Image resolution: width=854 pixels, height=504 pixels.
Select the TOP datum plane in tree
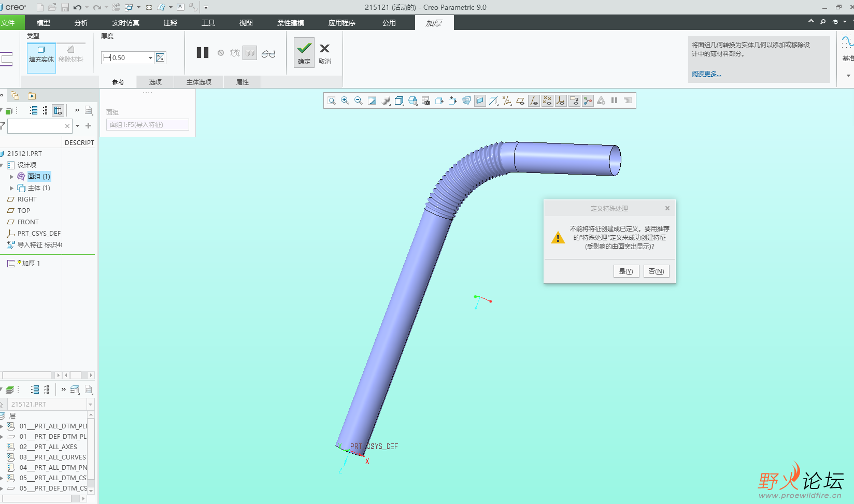24,211
